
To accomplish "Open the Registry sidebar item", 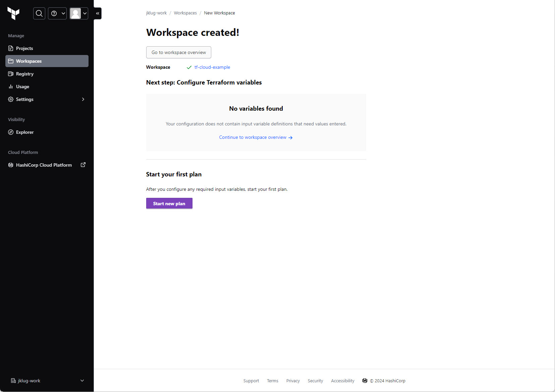I will click(25, 74).
